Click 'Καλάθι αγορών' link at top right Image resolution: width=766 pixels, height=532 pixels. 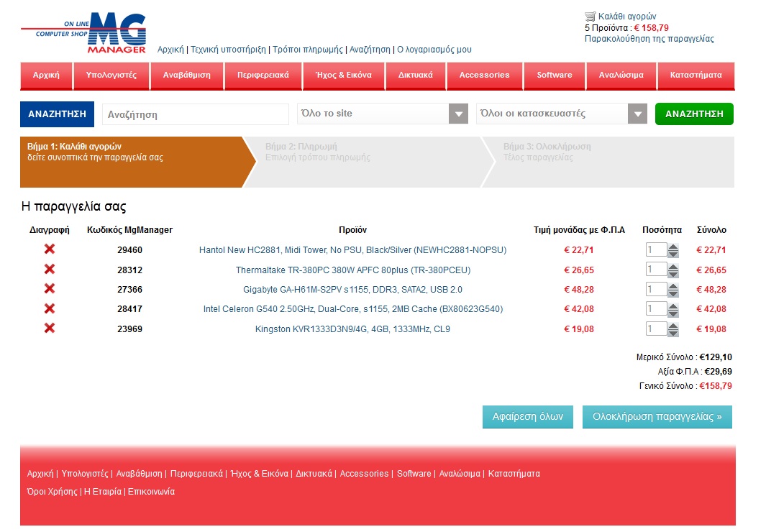click(x=627, y=16)
